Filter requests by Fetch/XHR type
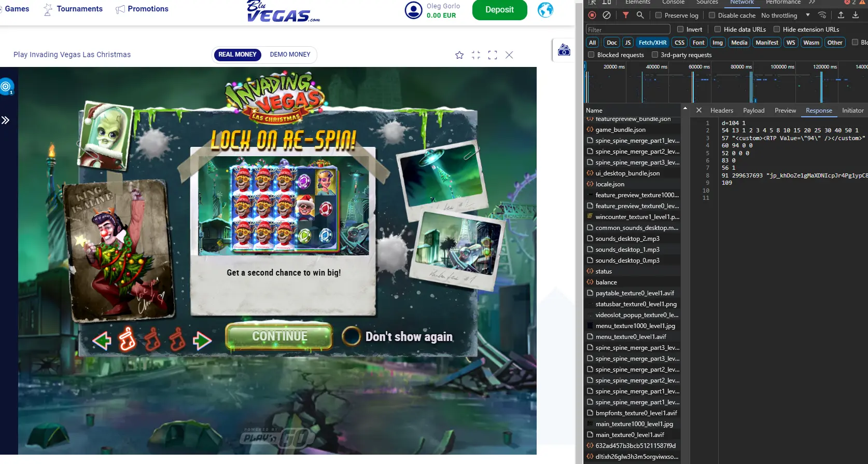The width and height of the screenshot is (868, 464). [652, 43]
